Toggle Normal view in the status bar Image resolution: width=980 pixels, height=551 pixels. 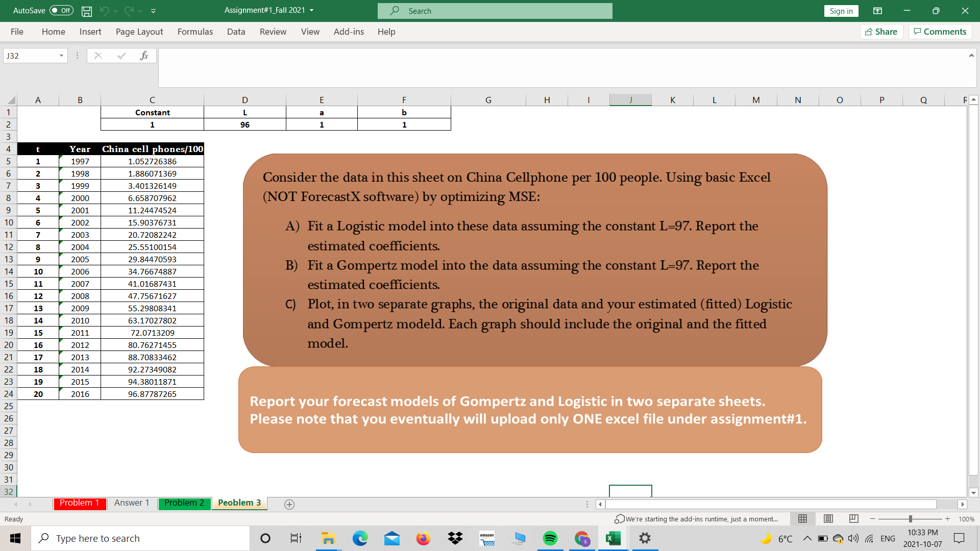click(x=802, y=519)
